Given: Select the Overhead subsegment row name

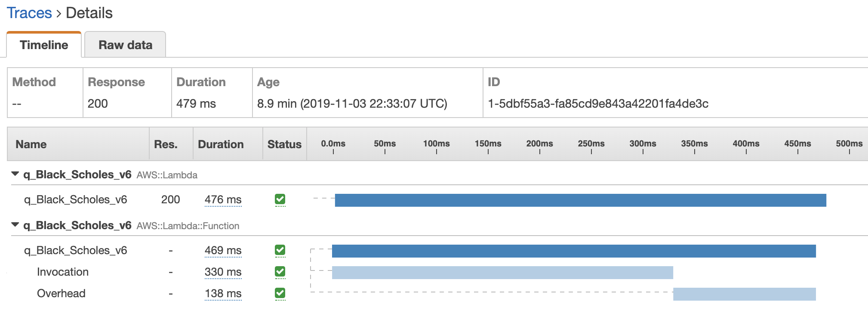Looking at the screenshot, I should [x=61, y=294].
